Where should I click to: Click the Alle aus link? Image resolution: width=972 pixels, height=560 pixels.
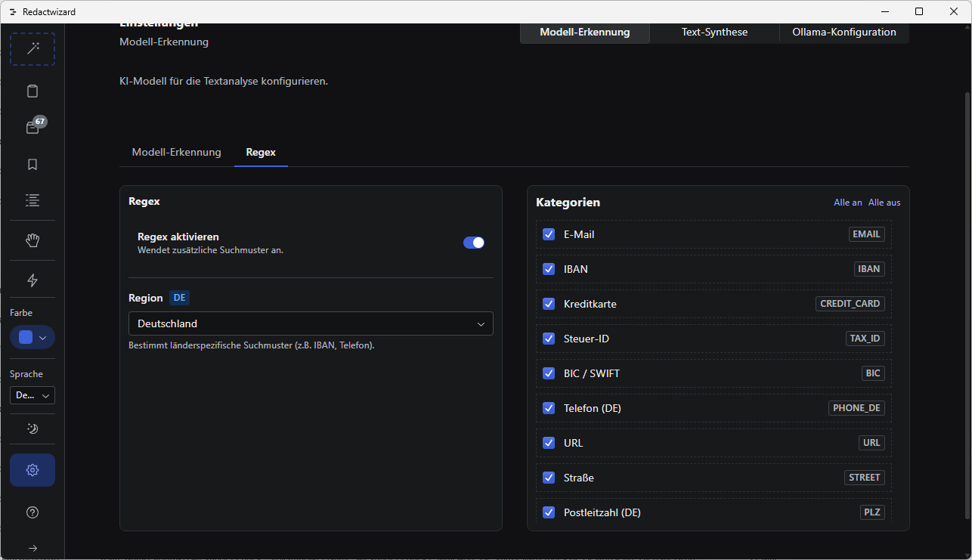click(884, 203)
